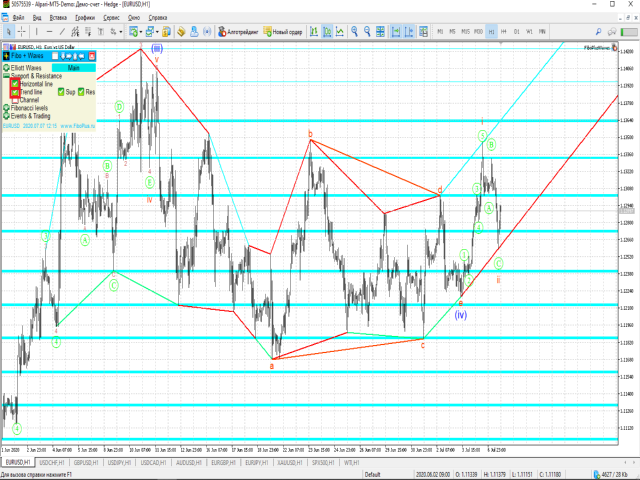640x480 pixels.
Task: Click the 4627 / 28 Kb traffic status
Action: (x=612, y=474)
